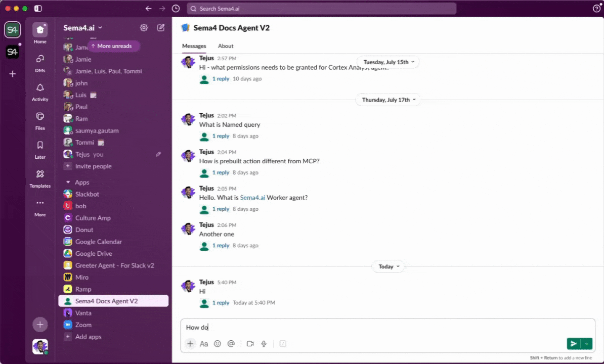
Task: Select the second S4 workspace icon
Action: coord(12,52)
